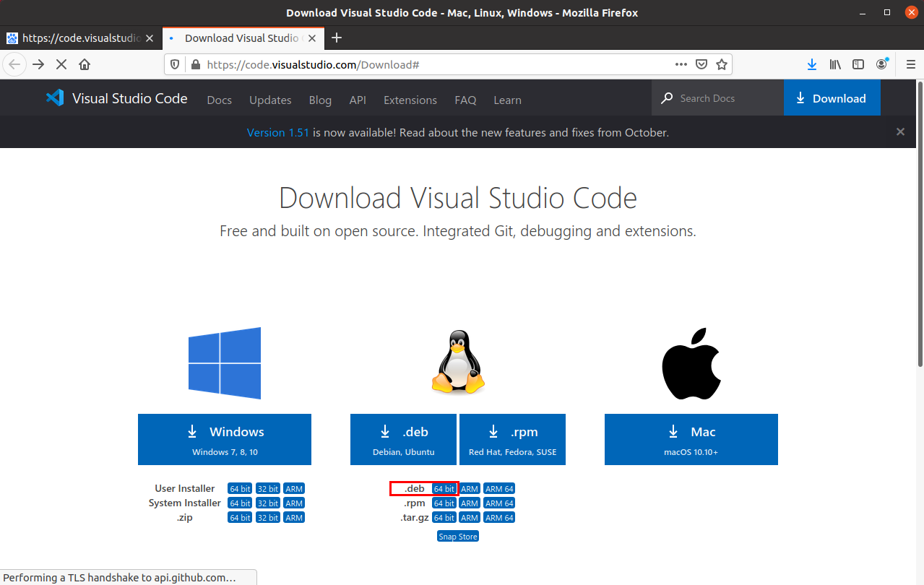This screenshot has height=585, width=924.
Task: Click System Installer ARM
Action: pos(294,503)
